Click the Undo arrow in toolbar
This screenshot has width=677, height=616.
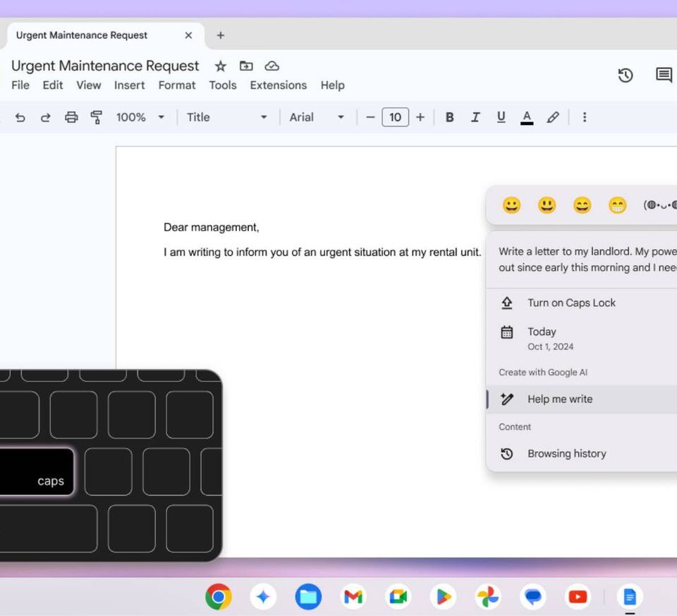20,118
